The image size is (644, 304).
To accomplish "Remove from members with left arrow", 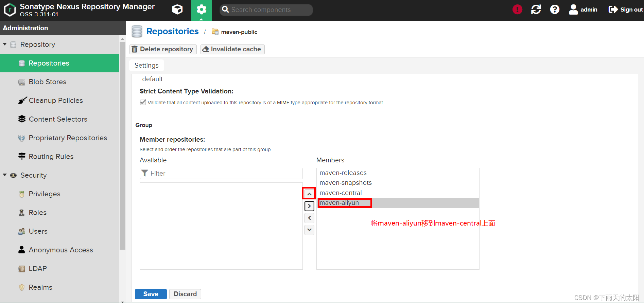I will point(309,218).
